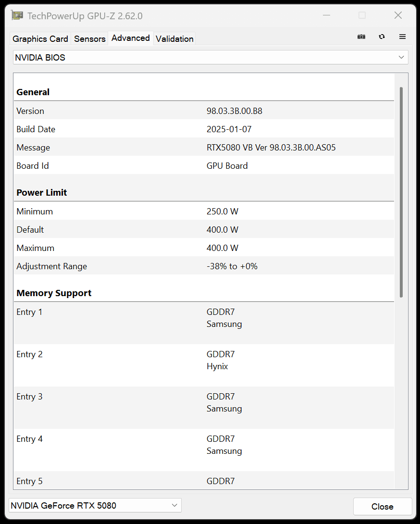Switch to the Sensors tab
Viewport: 420px width, 524px height.
[x=89, y=39]
